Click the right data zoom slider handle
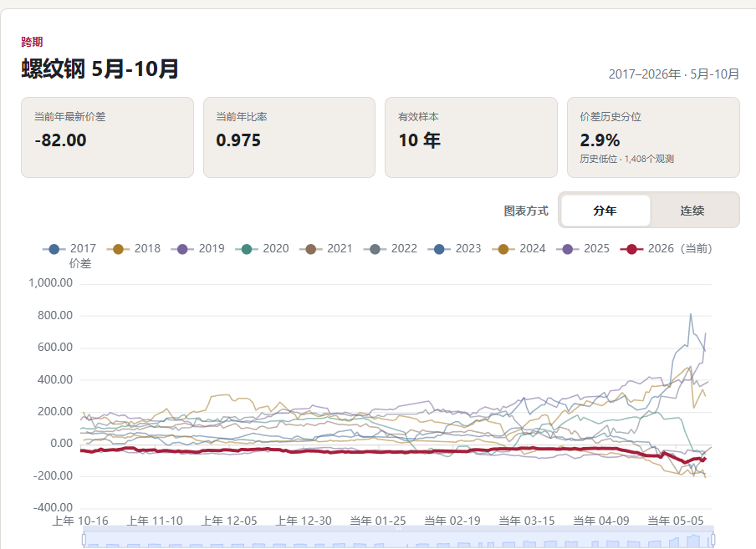Viewport: 756px width, 549px height. tap(713, 539)
